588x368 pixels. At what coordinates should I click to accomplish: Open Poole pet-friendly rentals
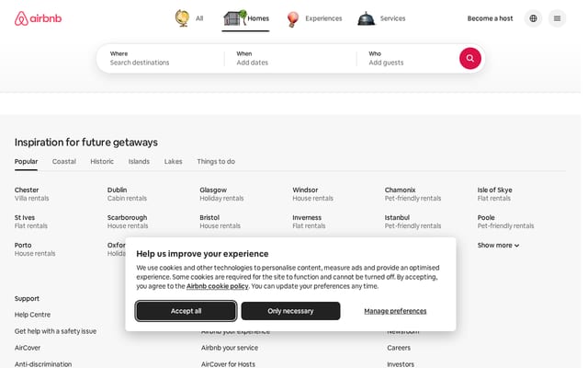point(505,222)
